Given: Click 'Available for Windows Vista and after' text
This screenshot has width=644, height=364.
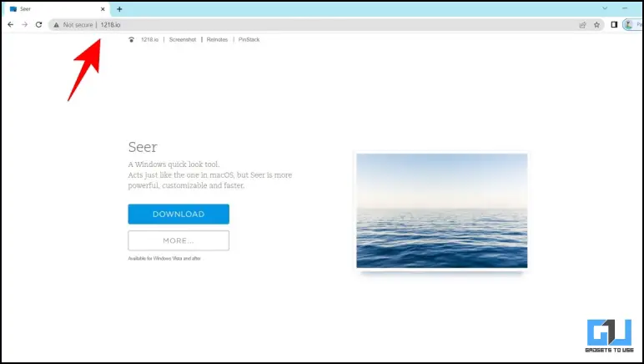Looking at the screenshot, I should [164, 259].
